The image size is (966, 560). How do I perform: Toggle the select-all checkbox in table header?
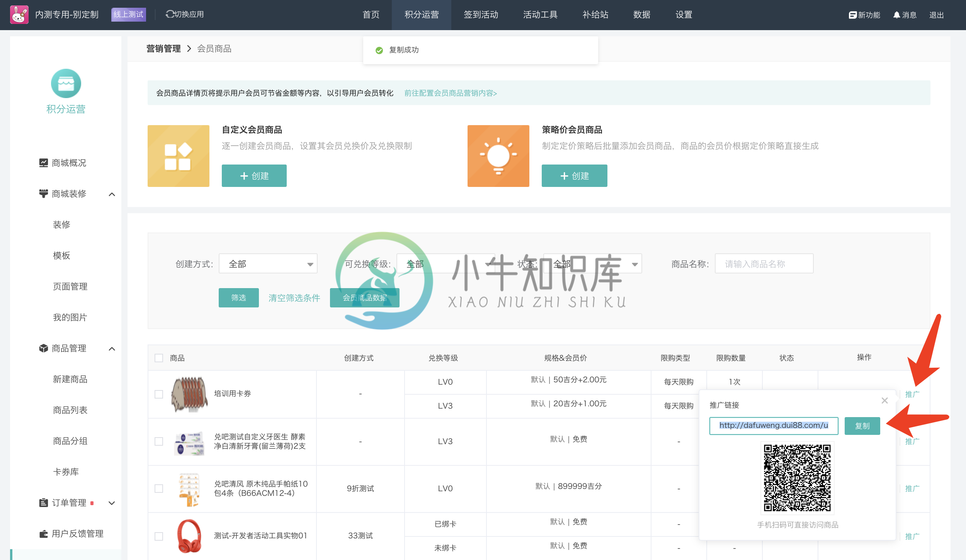click(159, 358)
